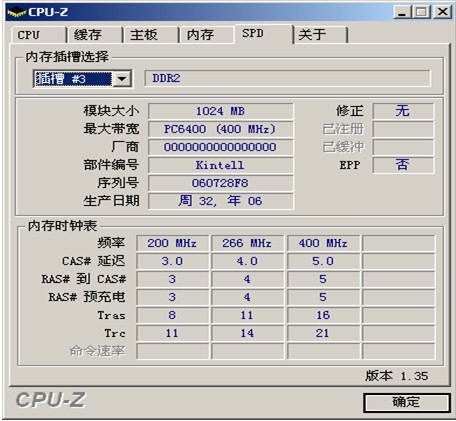Image resolution: width=456 pixels, height=421 pixels.
Task: Click the 266 MHz frequency cell
Action: point(247,243)
